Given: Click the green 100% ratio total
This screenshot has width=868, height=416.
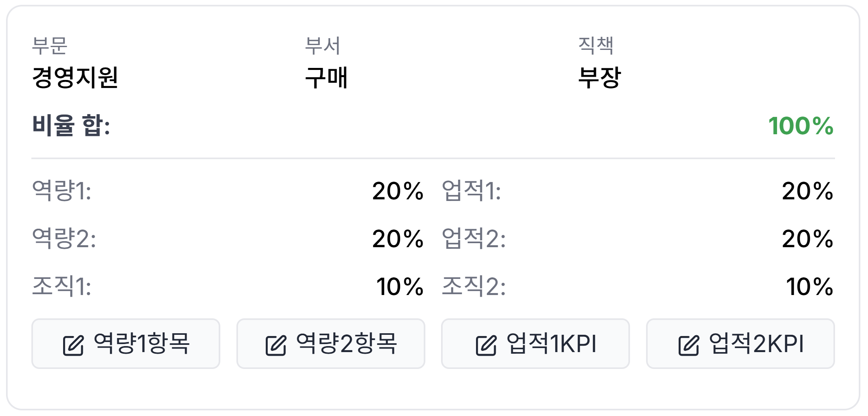Looking at the screenshot, I should (800, 126).
